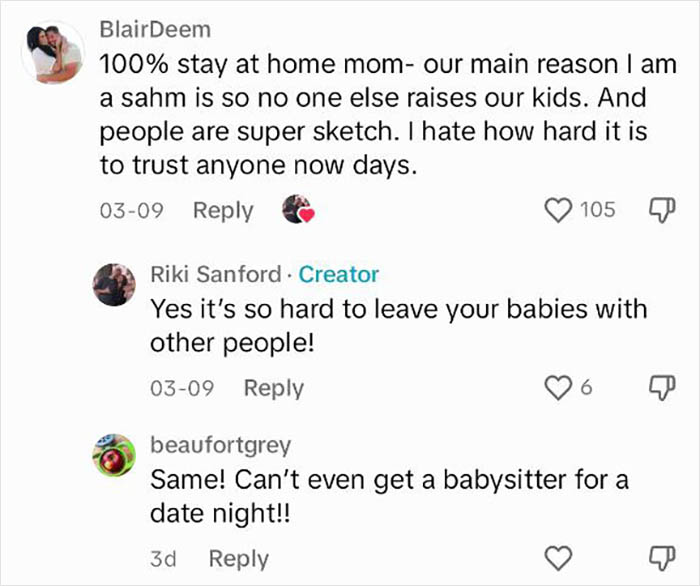
Task: Like beaufortgrey's babysitter comment
Action: point(559,558)
